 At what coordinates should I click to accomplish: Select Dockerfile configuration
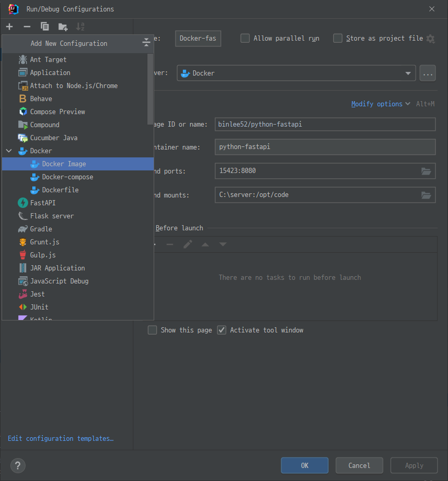(78, 190)
